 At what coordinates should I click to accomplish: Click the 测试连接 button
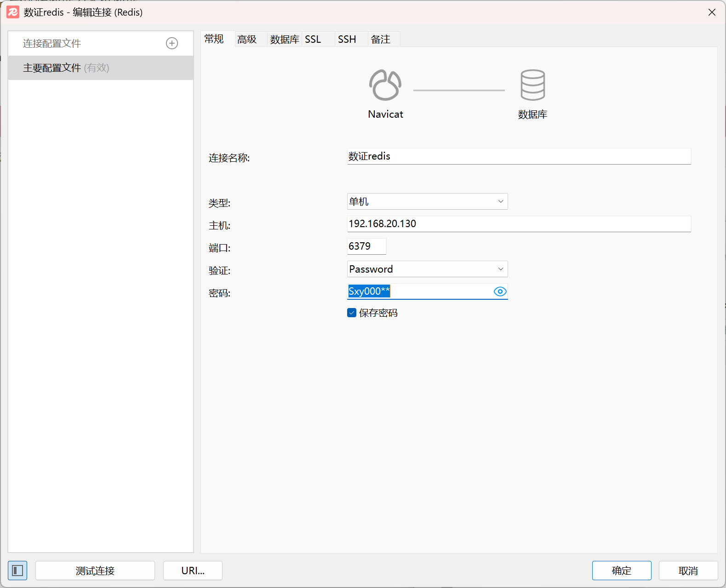coord(95,571)
